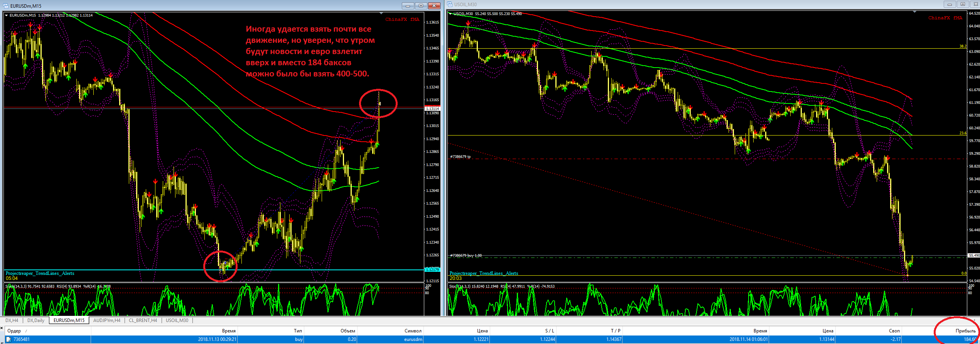980x344 pixels.
Task: Expand the one-click trading triangle on the EURUSDm chart
Action: (x=6, y=15)
